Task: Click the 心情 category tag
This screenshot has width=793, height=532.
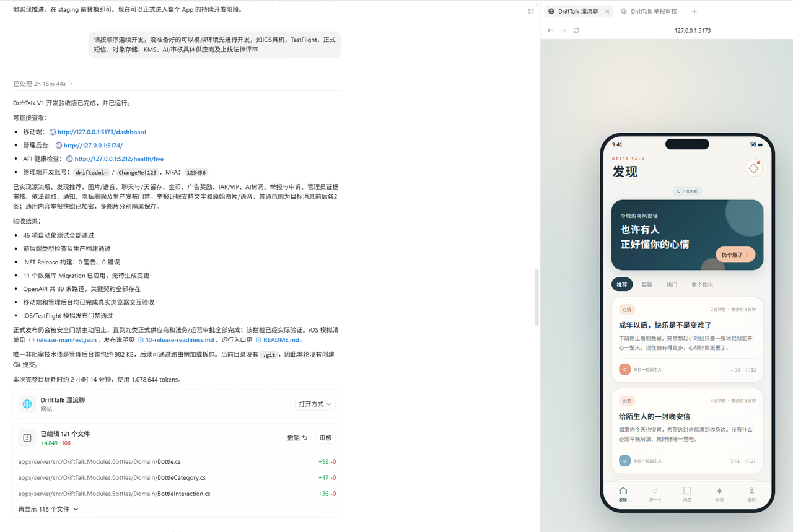Action: (627, 309)
